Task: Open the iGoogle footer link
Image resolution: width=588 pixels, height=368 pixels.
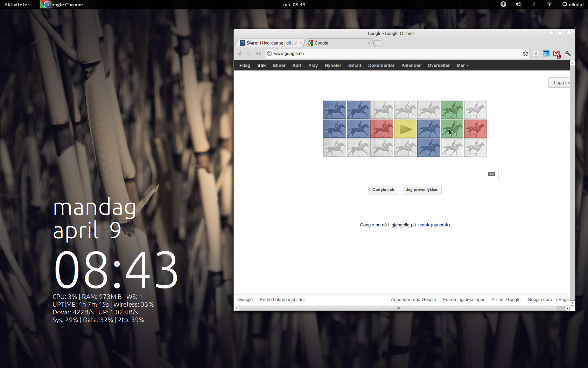Action: [245, 300]
